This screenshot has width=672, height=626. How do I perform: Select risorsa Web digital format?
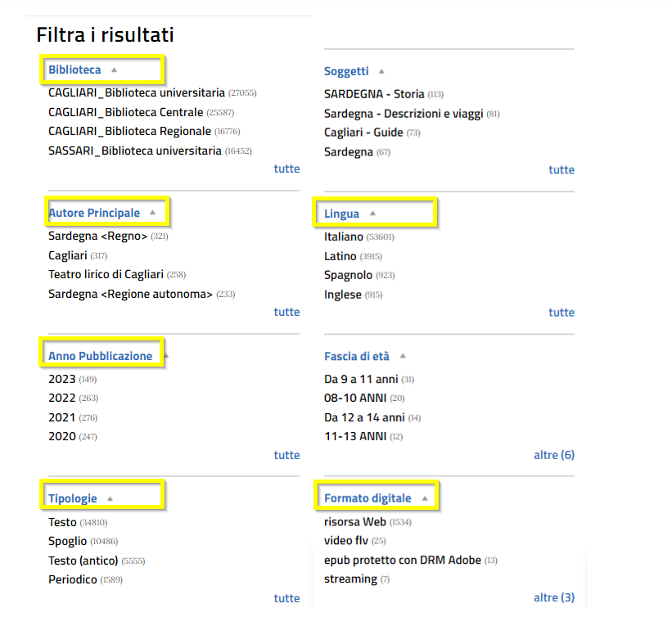(x=355, y=522)
